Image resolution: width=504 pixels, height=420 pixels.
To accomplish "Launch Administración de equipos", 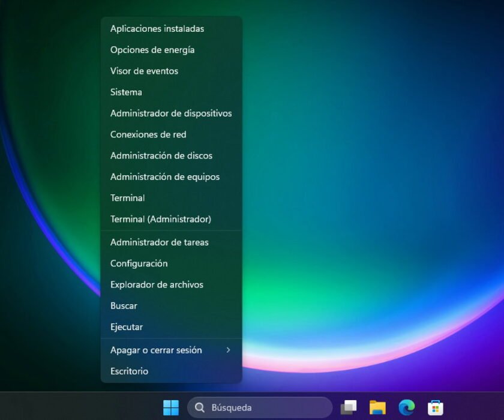I will coord(172,177).
